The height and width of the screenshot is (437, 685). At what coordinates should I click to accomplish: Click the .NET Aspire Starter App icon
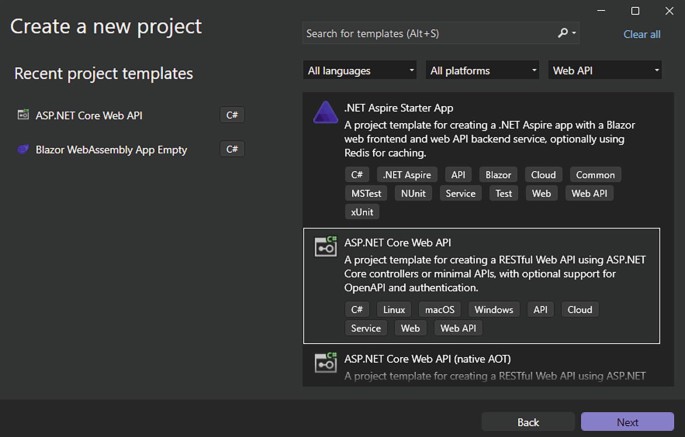pyautogui.click(x=325, y=112)
